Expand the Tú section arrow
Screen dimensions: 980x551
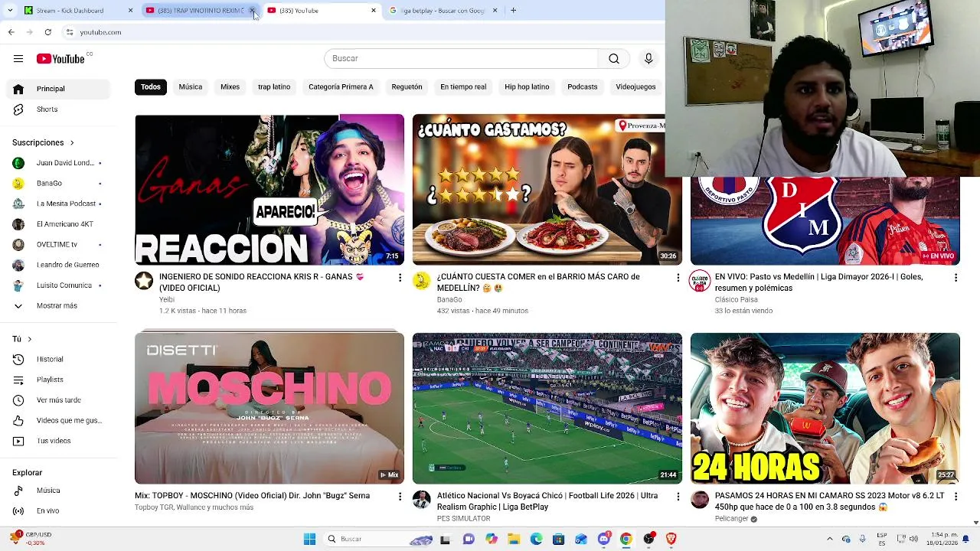[30, 339]
